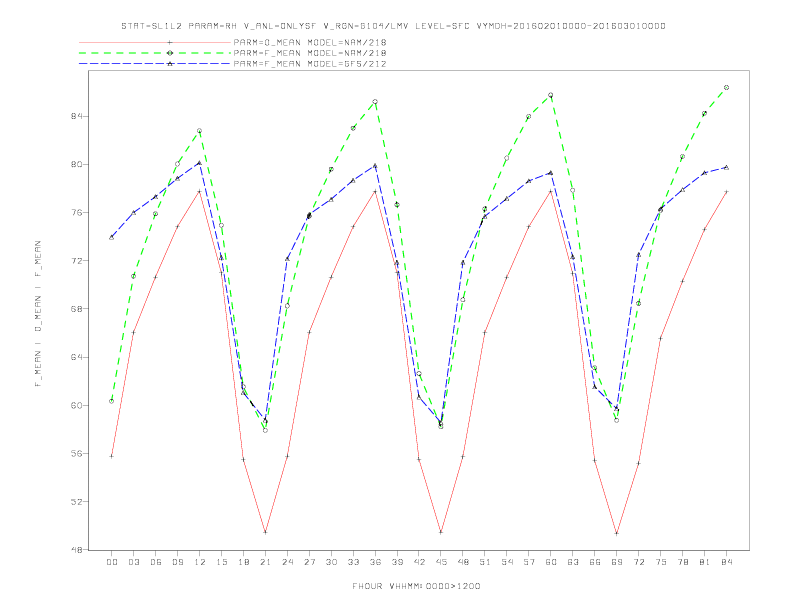Click y-axis tick label 56
The width and height of the screenshot is (792, 612).
(77, 453)
